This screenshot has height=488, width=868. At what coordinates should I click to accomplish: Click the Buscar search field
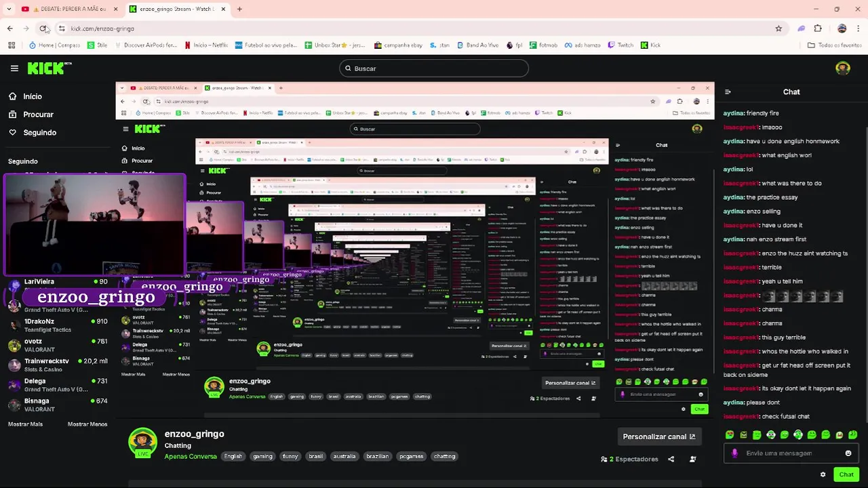pos(434,68)
